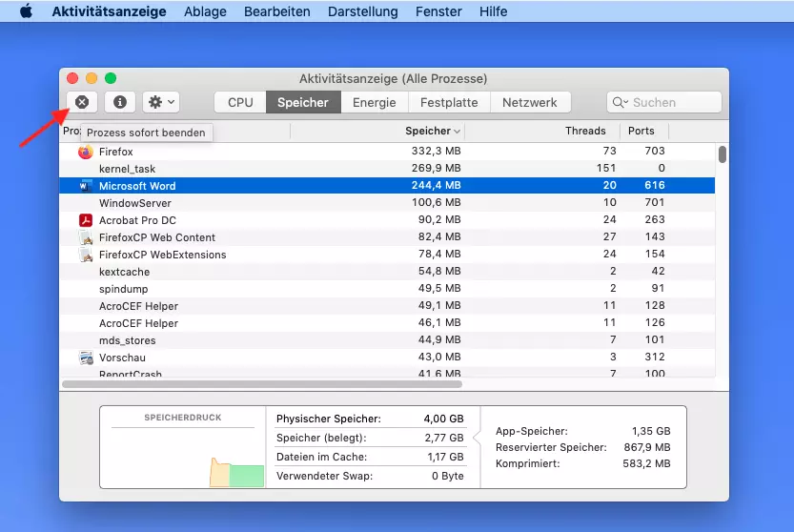
Task: Click the search magnifier dropdown icon
Action: tap(620, 102)
